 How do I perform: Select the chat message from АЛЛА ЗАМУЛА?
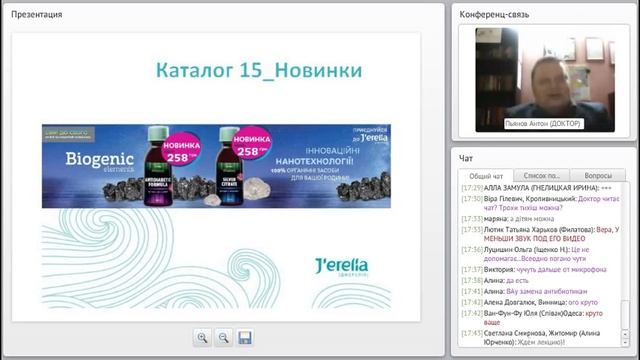(536, 188)
